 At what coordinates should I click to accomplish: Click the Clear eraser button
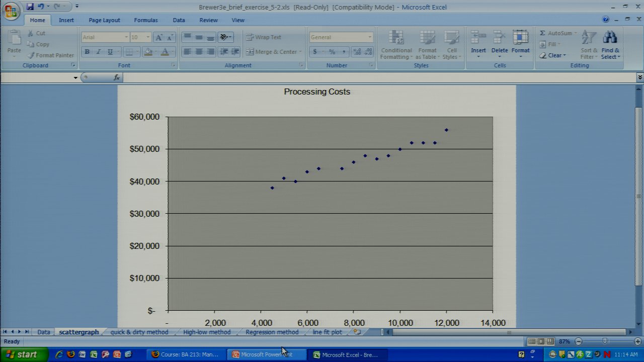[x=552, y=55]
